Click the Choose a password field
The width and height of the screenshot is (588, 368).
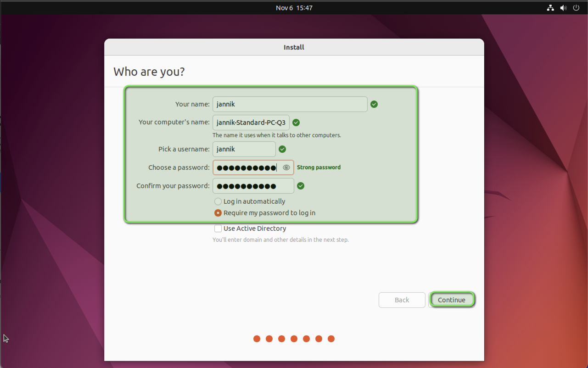click(247, 167)
